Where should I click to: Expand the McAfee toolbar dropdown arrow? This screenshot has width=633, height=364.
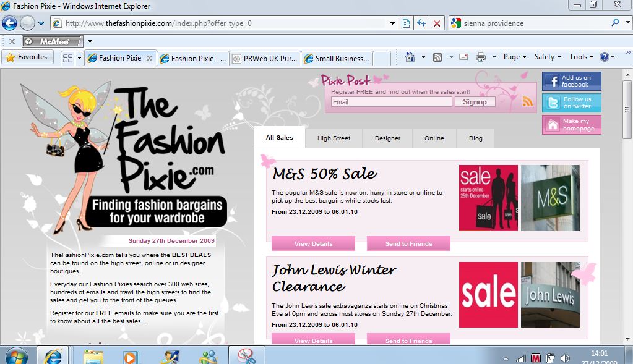point(90,41)
